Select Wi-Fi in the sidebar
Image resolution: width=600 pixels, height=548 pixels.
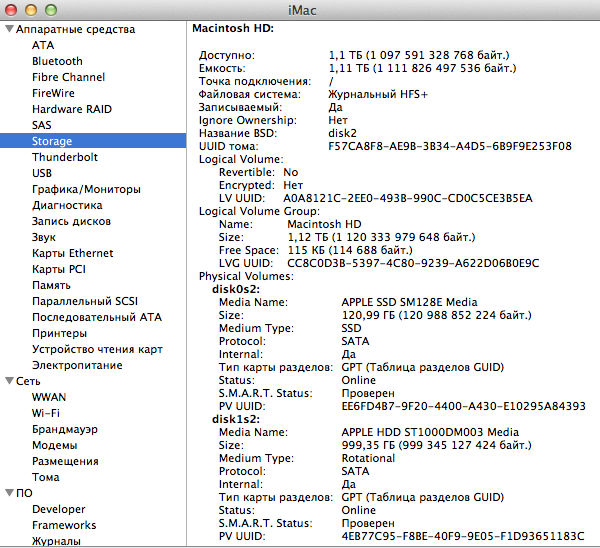46,413
